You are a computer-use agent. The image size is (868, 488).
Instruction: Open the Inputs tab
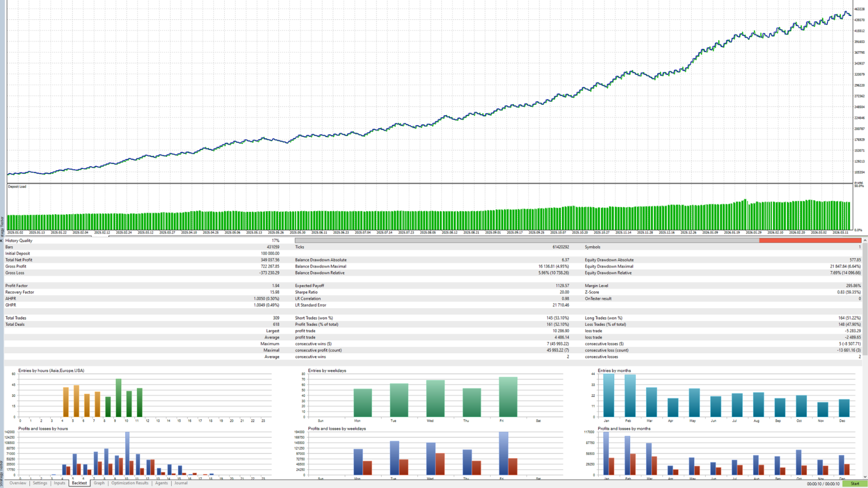click(x=59, y=483)
